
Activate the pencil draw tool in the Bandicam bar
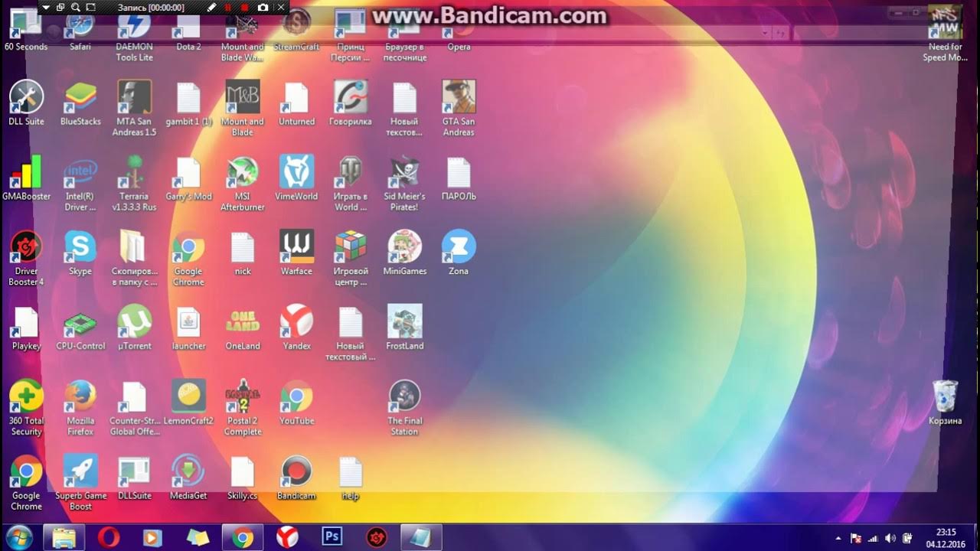coord(212,8)
